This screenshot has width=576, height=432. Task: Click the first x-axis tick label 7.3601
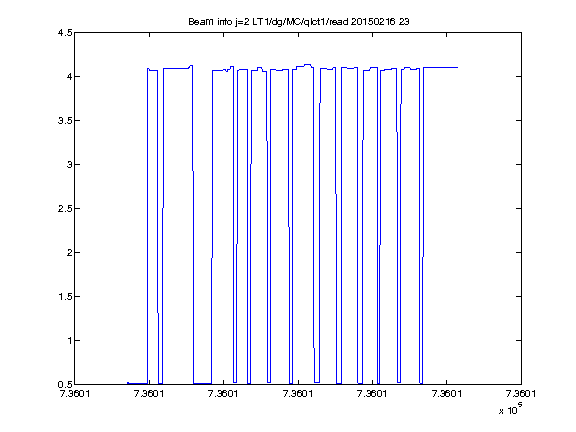pyautogui.click(x=75, y=394)
